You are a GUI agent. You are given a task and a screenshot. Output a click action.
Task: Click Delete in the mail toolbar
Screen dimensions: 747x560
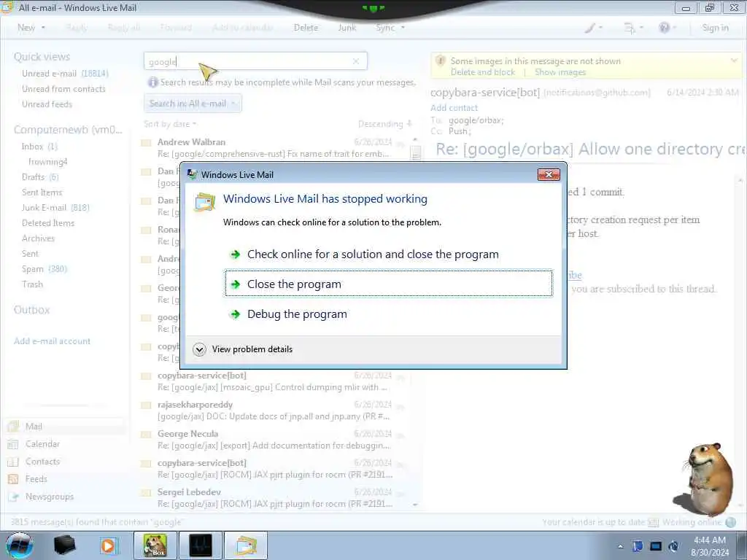[306, 28]
